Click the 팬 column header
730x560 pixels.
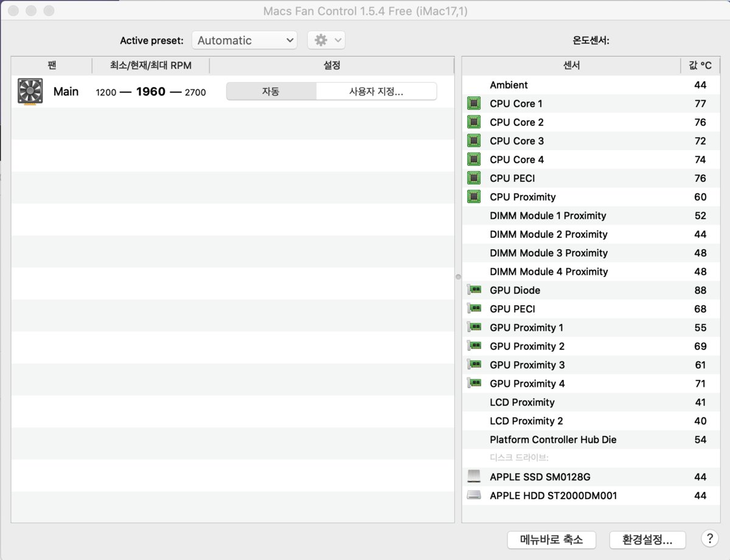tap(52, 66)
